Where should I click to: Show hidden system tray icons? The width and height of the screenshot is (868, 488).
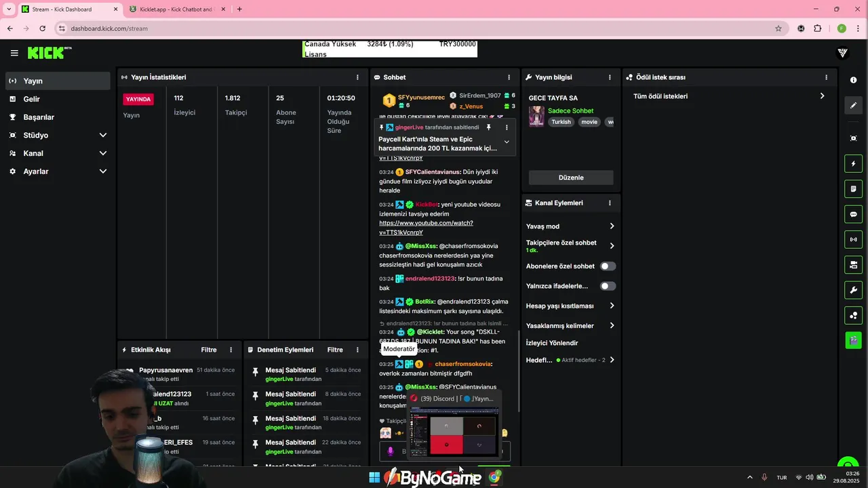[749, 477]
